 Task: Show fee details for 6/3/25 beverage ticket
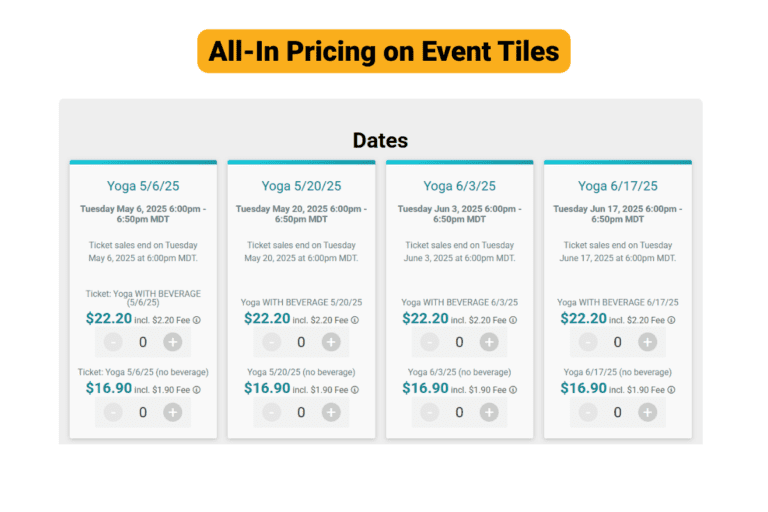(513, 320)
